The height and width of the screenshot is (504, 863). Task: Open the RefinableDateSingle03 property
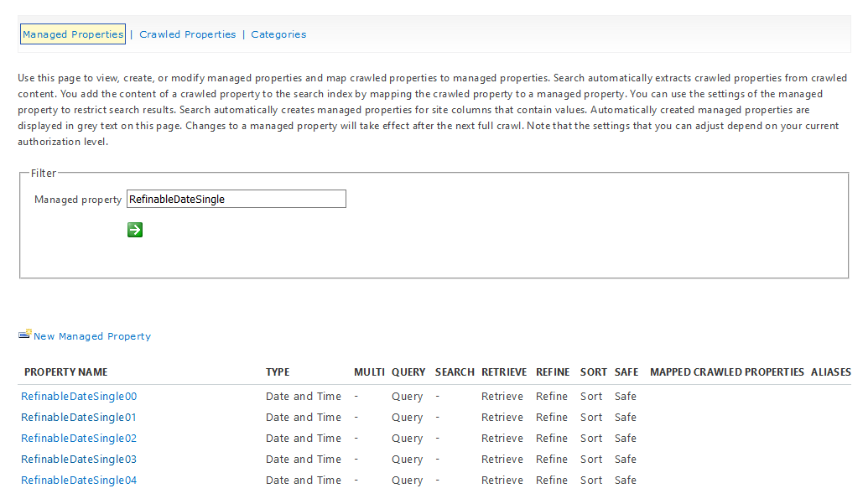[x=78, y=459]
